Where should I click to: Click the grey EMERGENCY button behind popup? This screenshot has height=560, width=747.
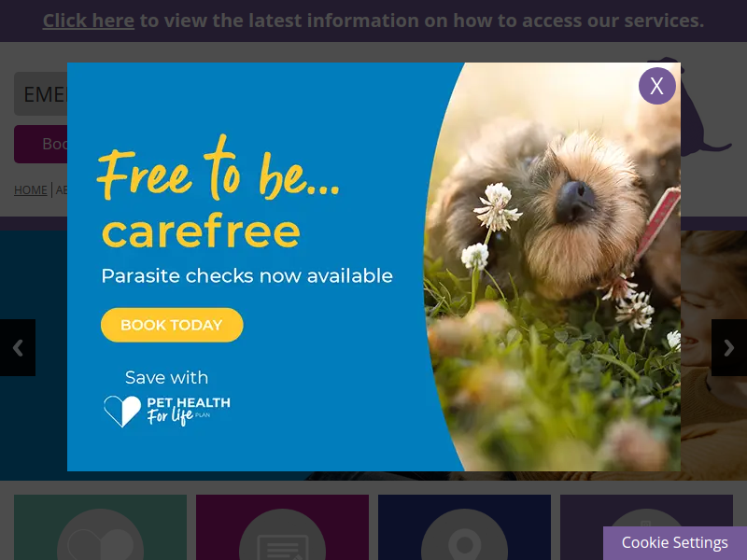point(40,94)
